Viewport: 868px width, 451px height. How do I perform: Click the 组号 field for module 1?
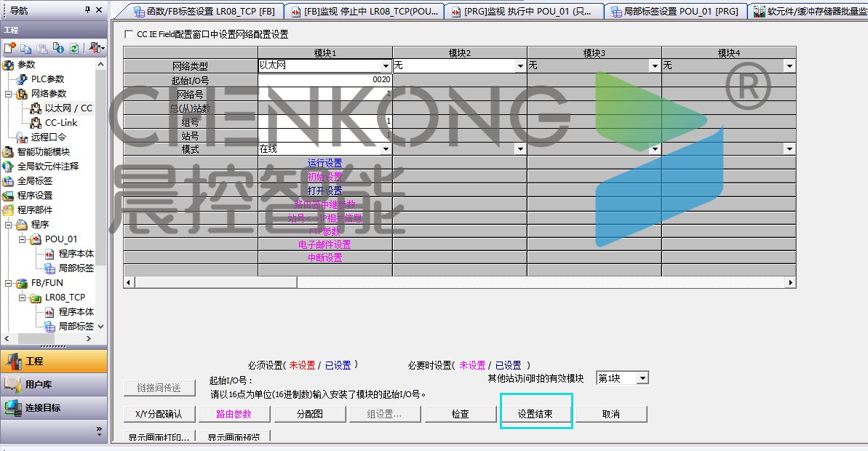tap(325, 121)
